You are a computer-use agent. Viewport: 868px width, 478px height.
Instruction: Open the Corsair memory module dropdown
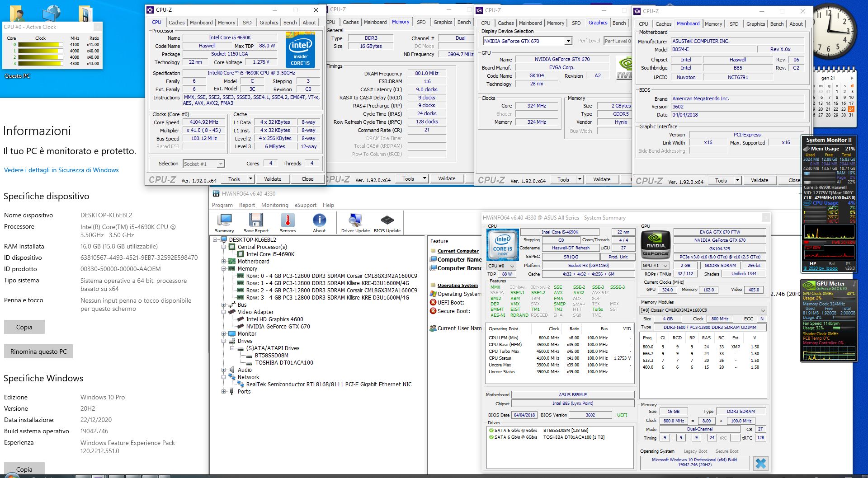click(x=703, y=310)
